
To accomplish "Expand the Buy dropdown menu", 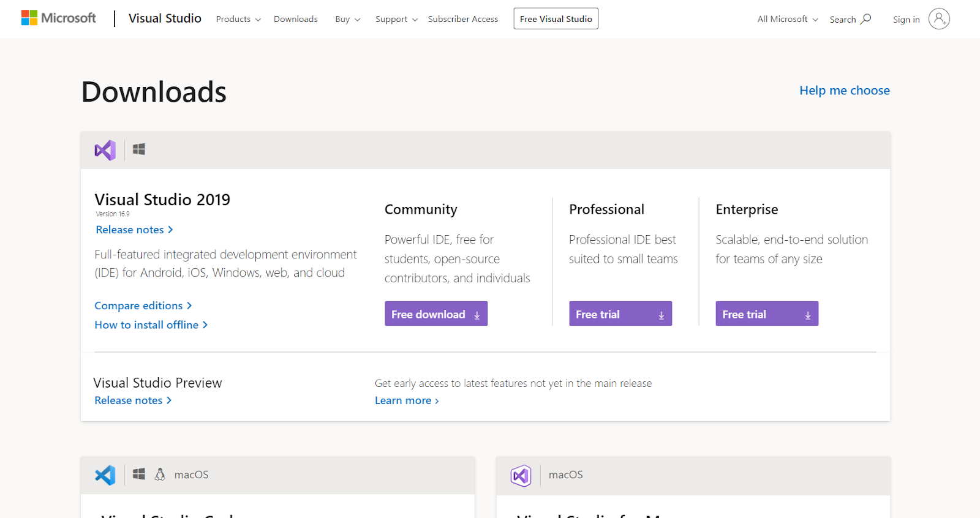I will [x=348, y=19].
